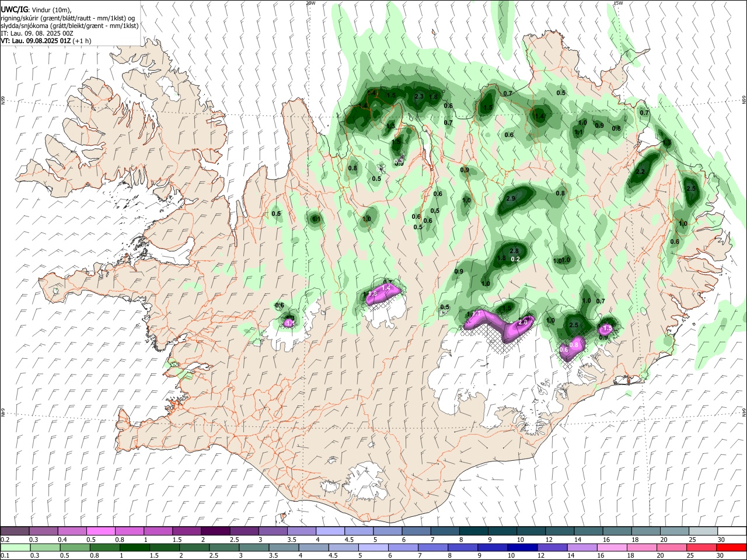Click the "UWC/IG" title in the header
747x560 pixels.
pyautogui.click(x=14, y=9)
